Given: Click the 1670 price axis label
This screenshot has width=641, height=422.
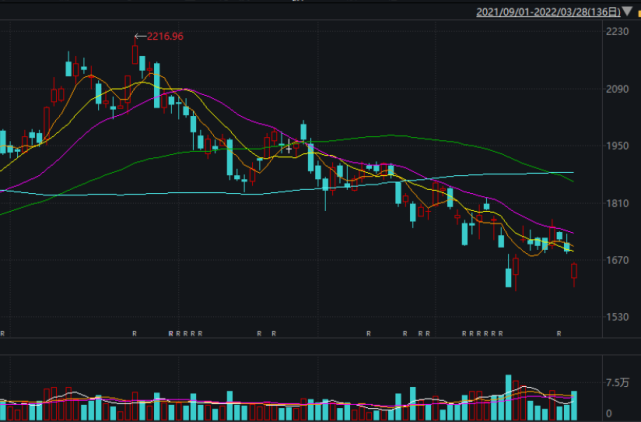Looking at the screenshot, I should pyautogui.click(x=617, y=260).
